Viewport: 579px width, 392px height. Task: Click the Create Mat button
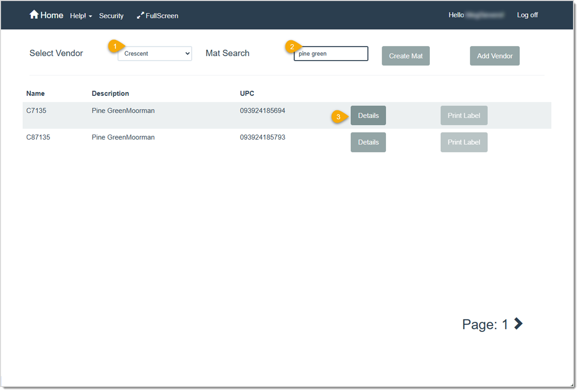[x=405, y=56]
